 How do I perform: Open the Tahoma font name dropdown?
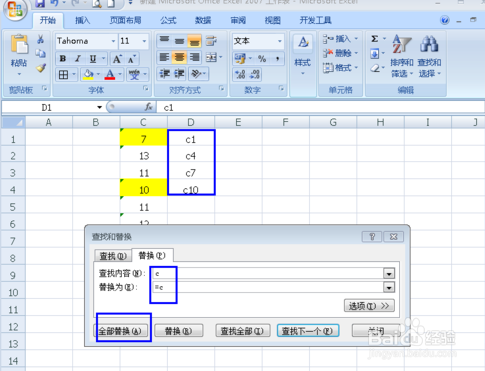tap(113, 41)
